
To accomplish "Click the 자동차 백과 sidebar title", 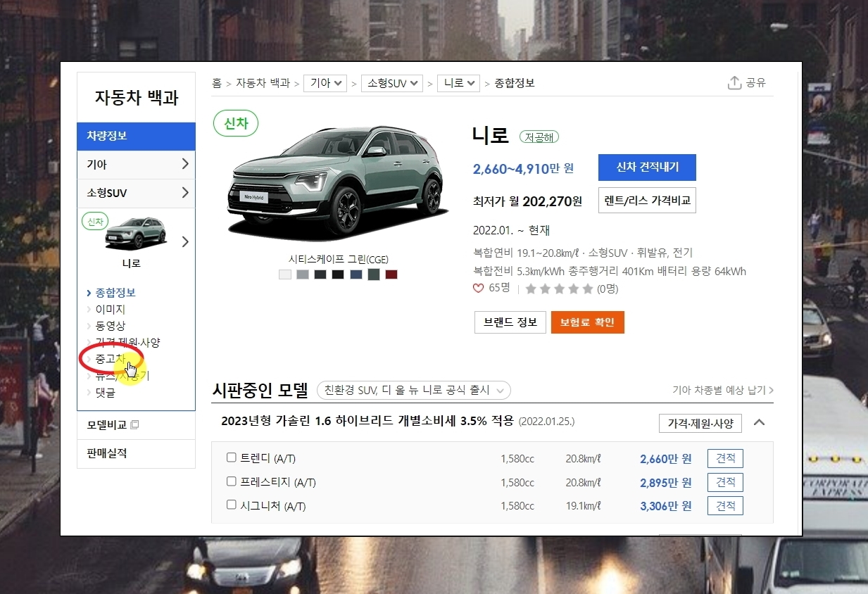I will tap(137, 98).
